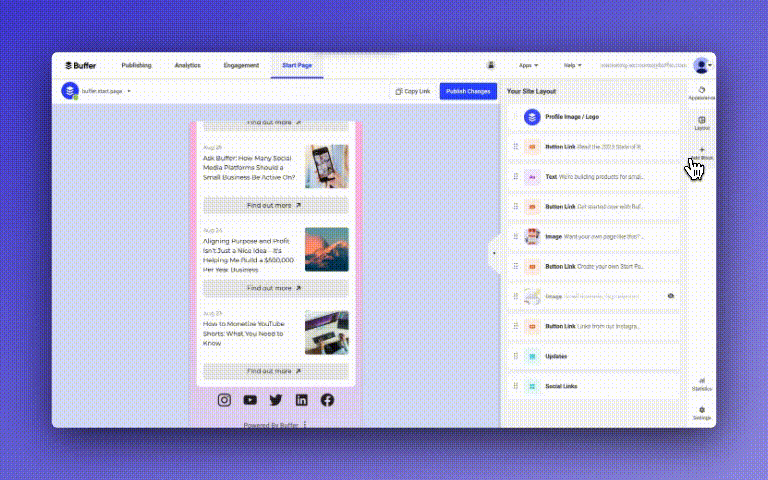This screenshot has width=768, height=480.
Task: Click drag handle of the Social Links row
Action: [x=516, y=386]
